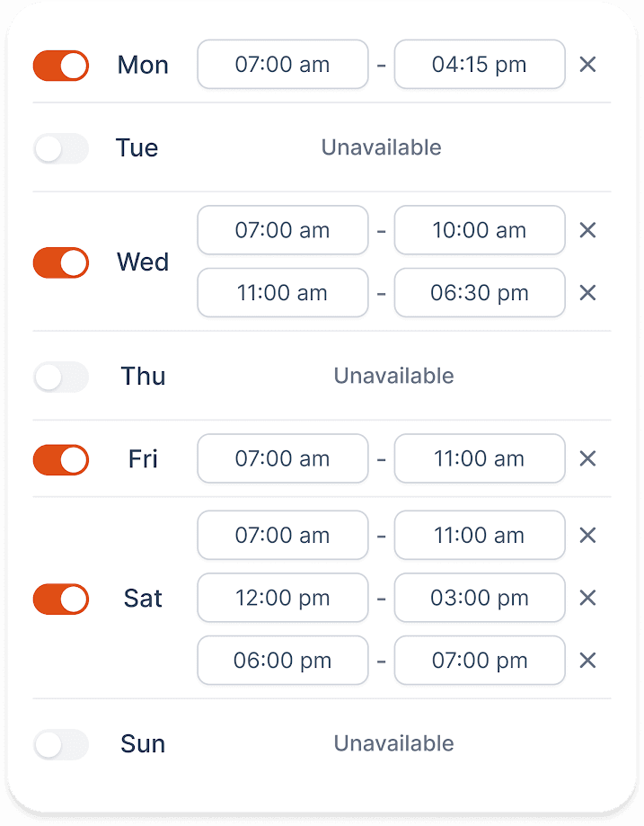Edit Saturday's 06:00 pm start time
644x826 pixels.
(283, 661)
